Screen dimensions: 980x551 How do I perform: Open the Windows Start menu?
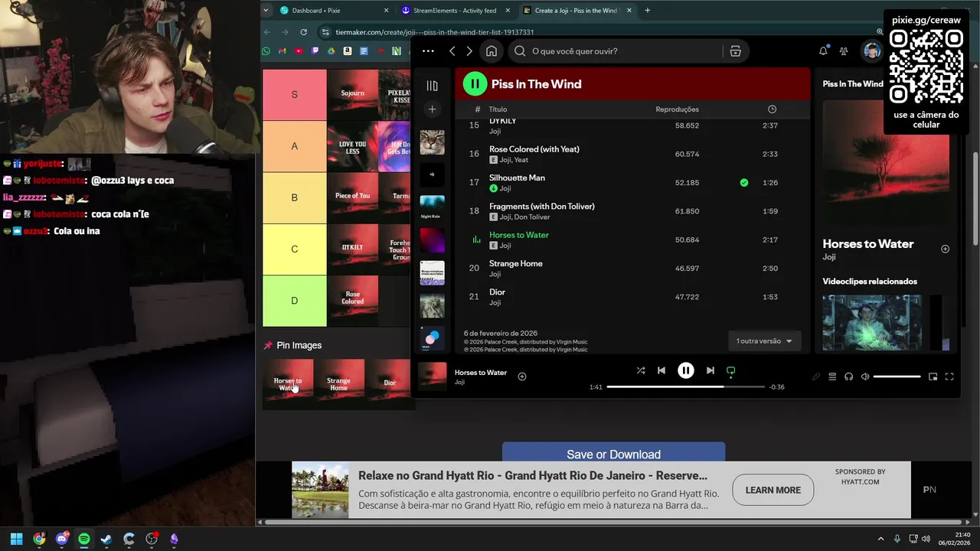pos(16,539)
